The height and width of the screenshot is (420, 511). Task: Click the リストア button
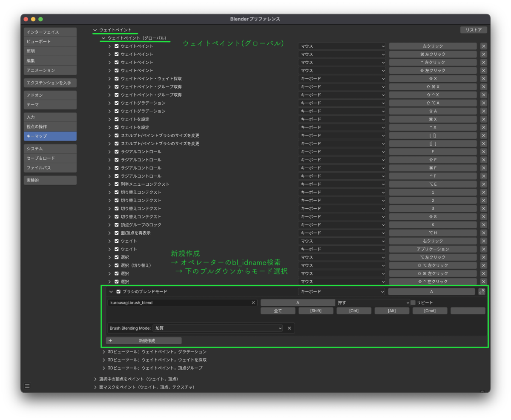(x=474, y=30)
